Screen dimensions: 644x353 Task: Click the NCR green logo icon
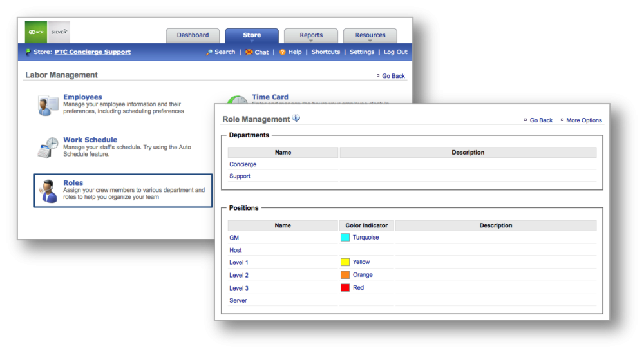[36, 32]
